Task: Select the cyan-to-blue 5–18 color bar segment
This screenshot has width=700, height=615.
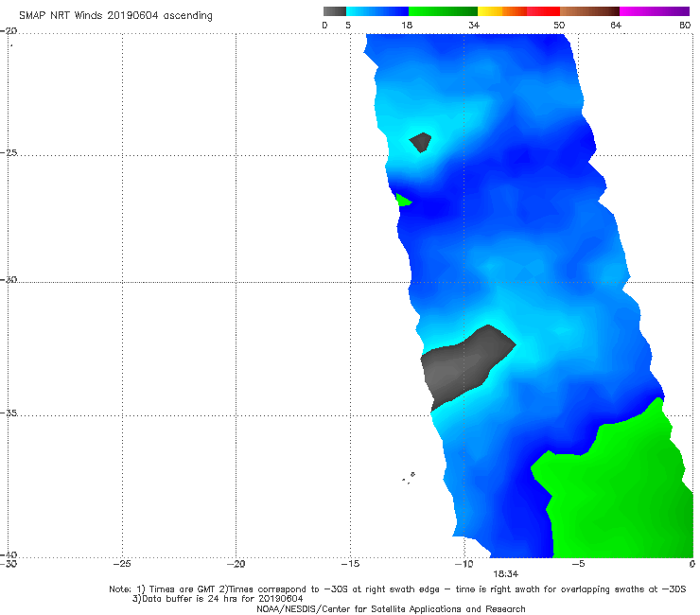Action: click(x=377, y=11)
